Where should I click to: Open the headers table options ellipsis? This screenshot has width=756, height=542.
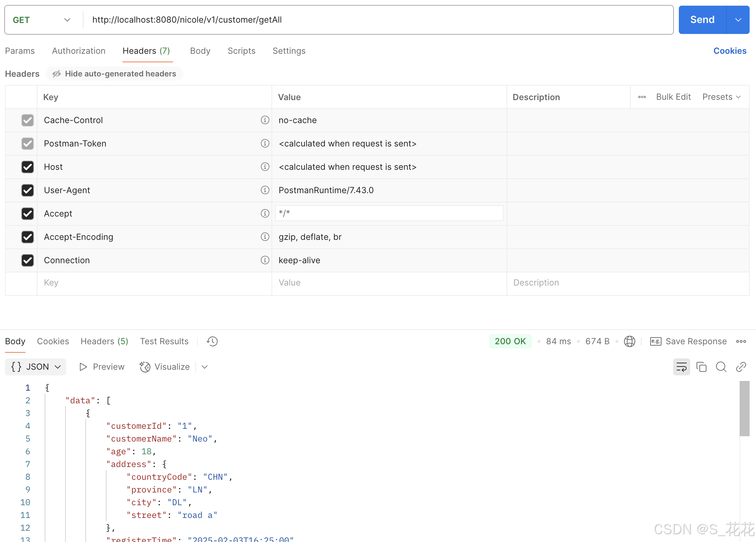pyautogui.click(x=642, y=97)
